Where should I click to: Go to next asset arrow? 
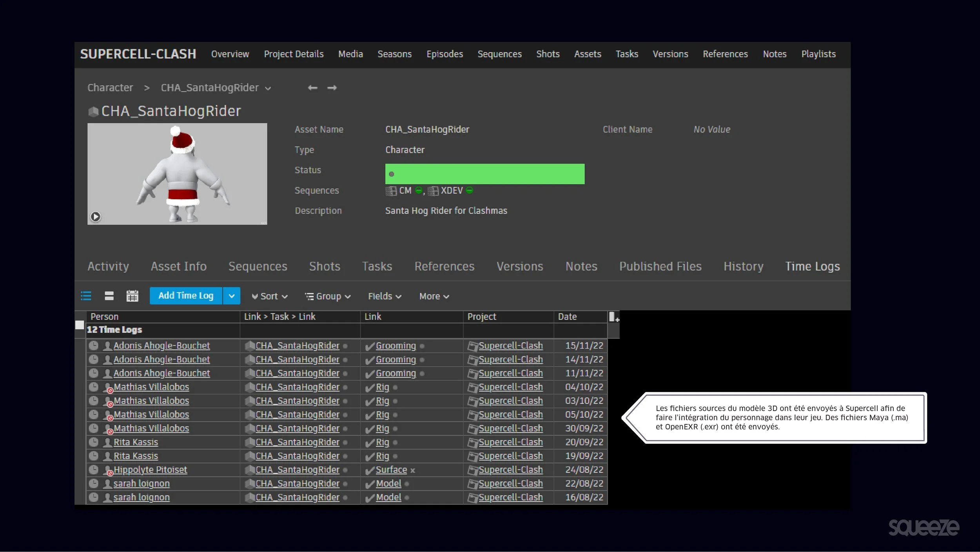click(332, 87)
